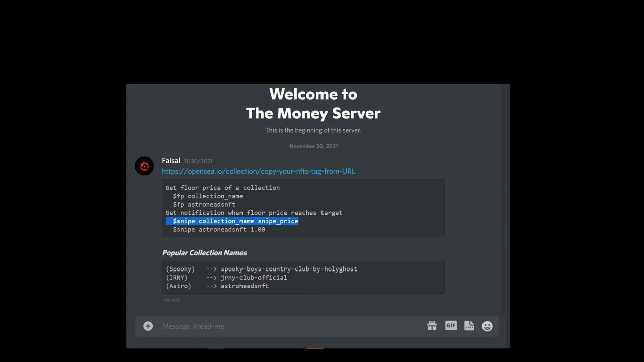This screenshot has width=644, height=362.
Task: Click the jrny-club-official row
Action: click(x=226, y=278)
